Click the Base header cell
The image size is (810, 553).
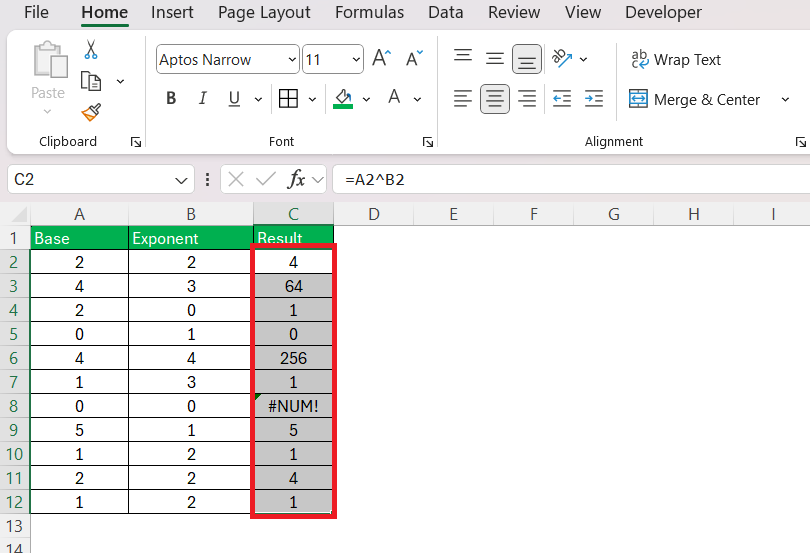point(80,238)
